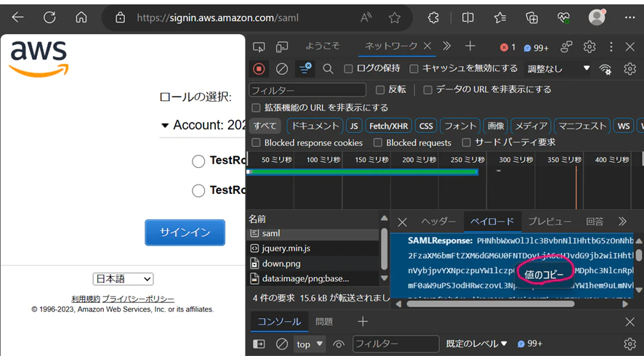Click the network フィルター input field
This screenshot has height=356, width=644.
pos(307,90)
